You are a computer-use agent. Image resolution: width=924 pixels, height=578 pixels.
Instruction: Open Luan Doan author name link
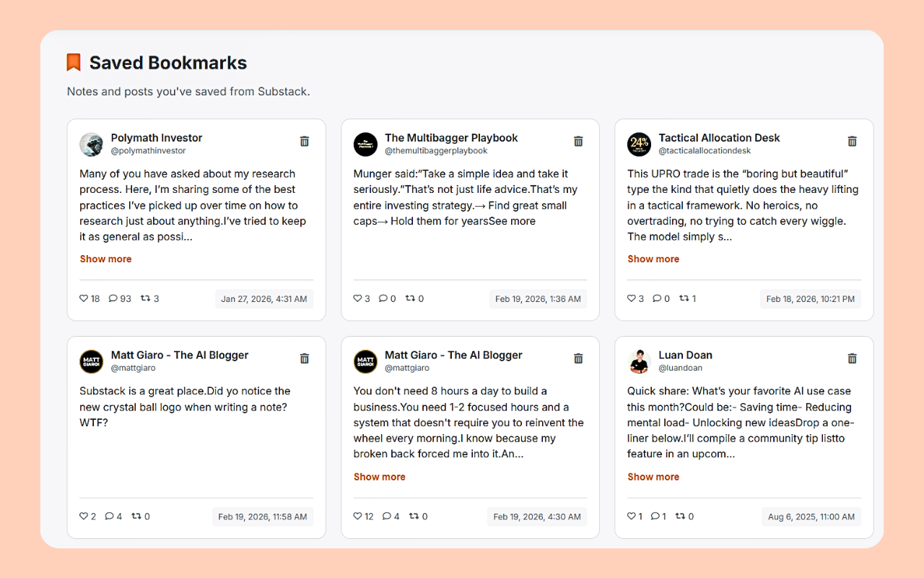pyautogui.click(x=685, y=355)
